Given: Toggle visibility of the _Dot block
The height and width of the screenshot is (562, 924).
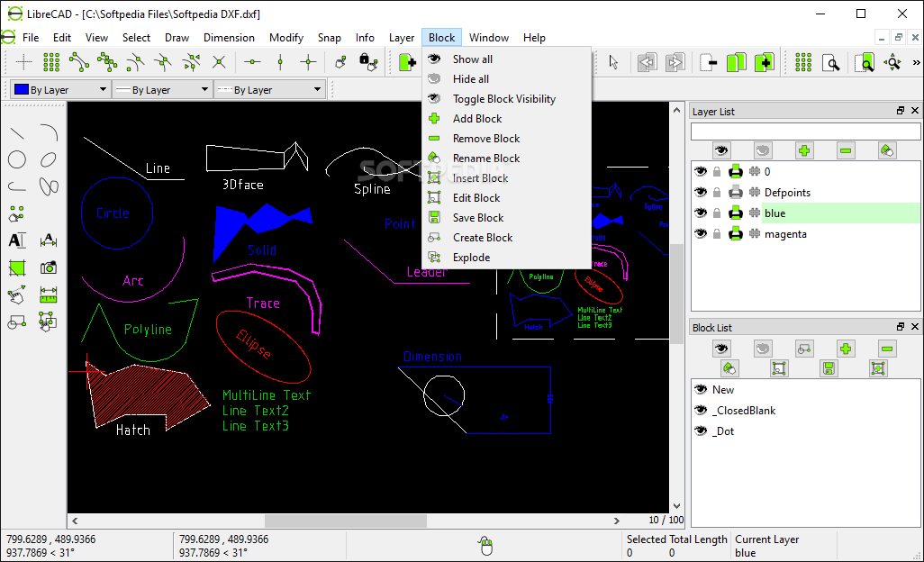Looking at the screenshot, I should 700,431.
